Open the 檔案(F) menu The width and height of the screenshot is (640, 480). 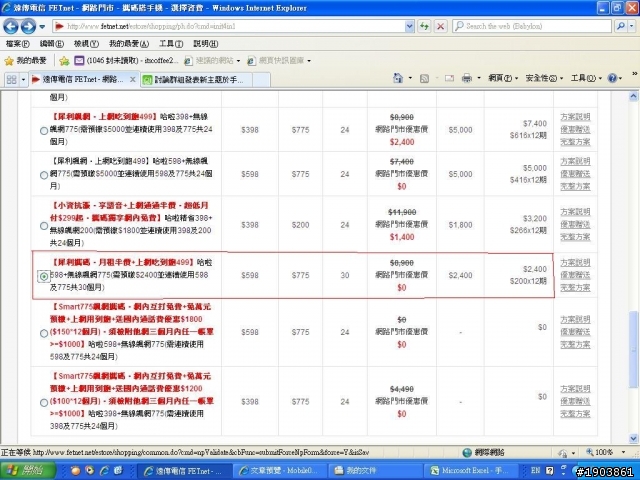pos(18,44)
